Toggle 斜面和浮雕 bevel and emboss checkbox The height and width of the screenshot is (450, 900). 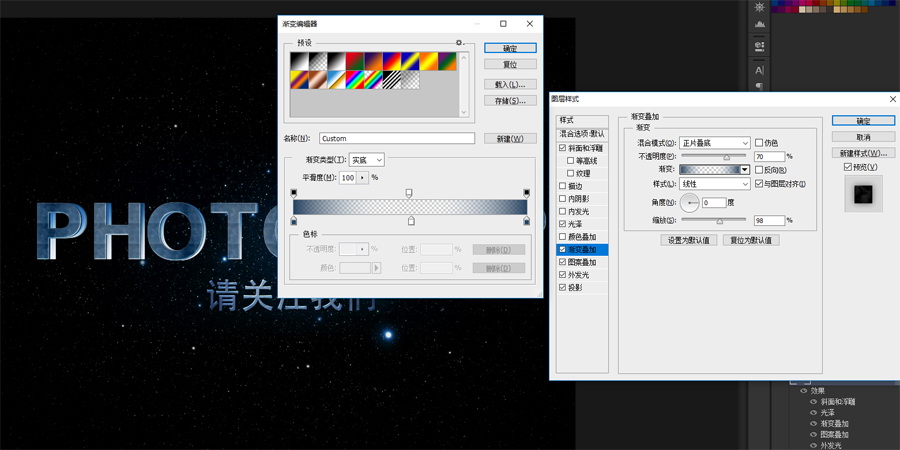click(562, 148)
